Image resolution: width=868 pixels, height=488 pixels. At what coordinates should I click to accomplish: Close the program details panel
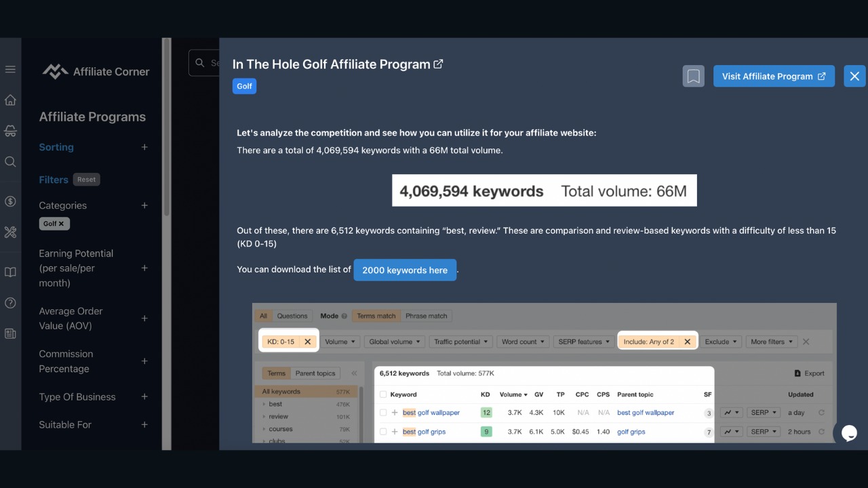[854, 76]
